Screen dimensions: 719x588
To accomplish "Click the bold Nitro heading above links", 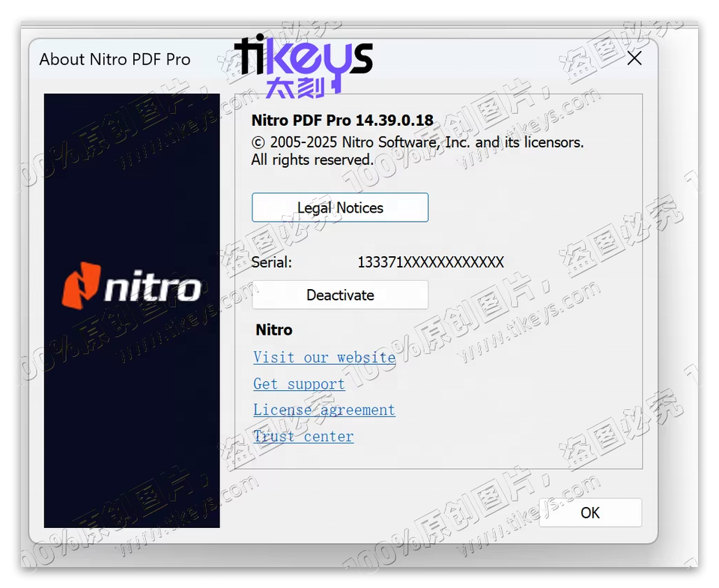I will point(274,330).
